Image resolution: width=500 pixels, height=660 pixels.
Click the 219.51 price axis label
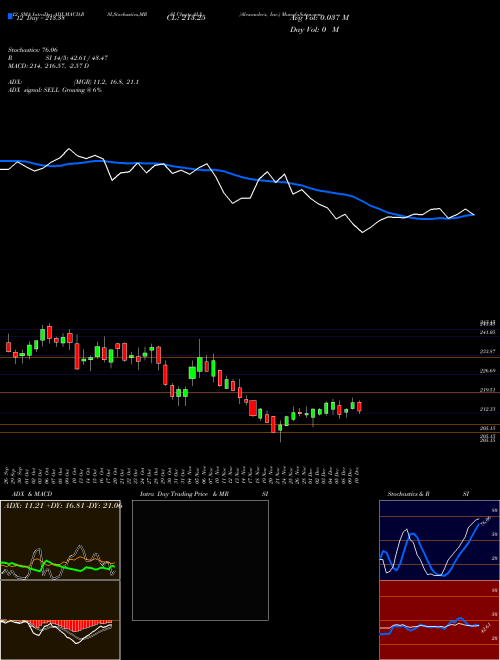[487, 390]
